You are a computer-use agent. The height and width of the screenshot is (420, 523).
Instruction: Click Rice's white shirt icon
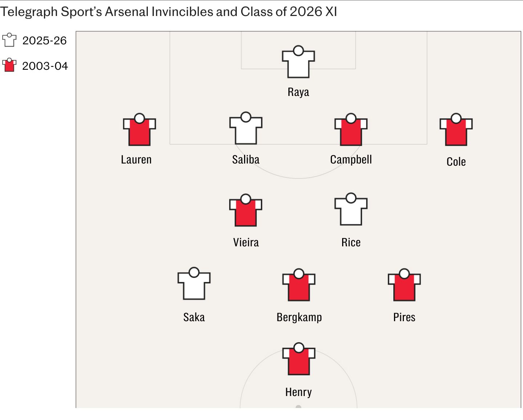point(351,209)
